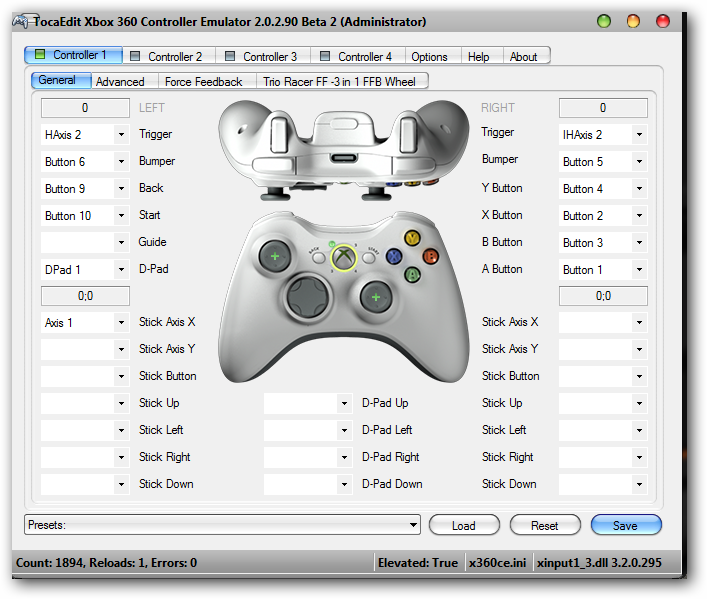
Task: Click the Y button on controller image
Action: pyautogui.click(x=412, y=238)
